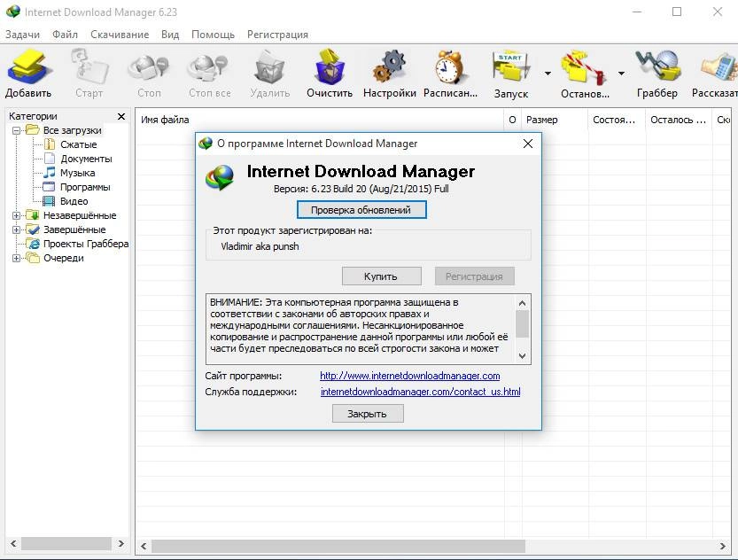
Task: Open the Задачи menu
Action: click(x=23, y=35)
